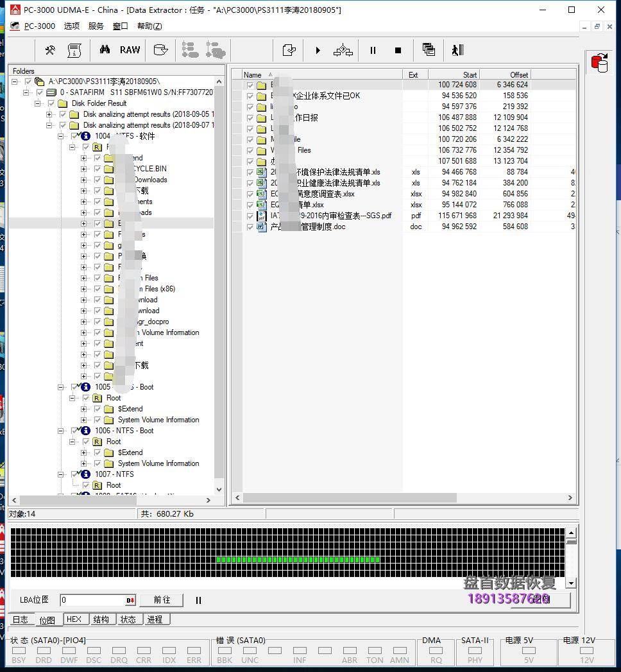621x672 pixels.
Task: Expand the first Disk analyzing attempt results
Action: click(x=49, y=114)
